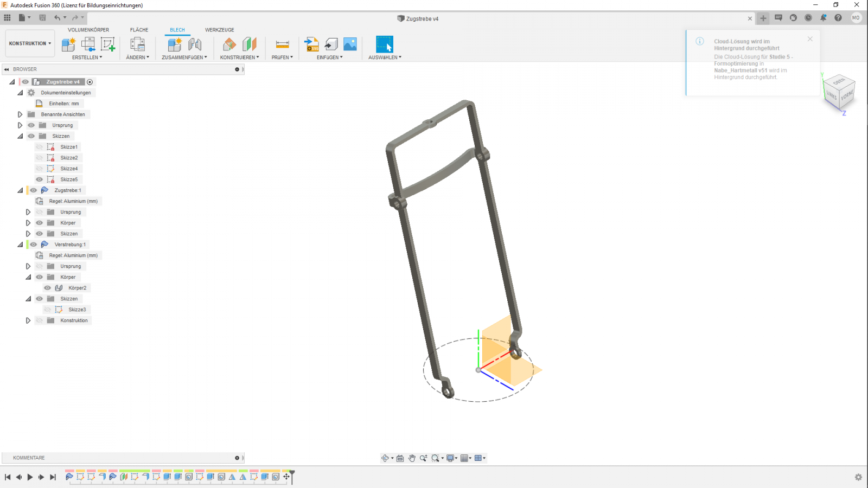Click the ViewCube
Viewport: 868px width, 488px height.
[x=839, y=92]
